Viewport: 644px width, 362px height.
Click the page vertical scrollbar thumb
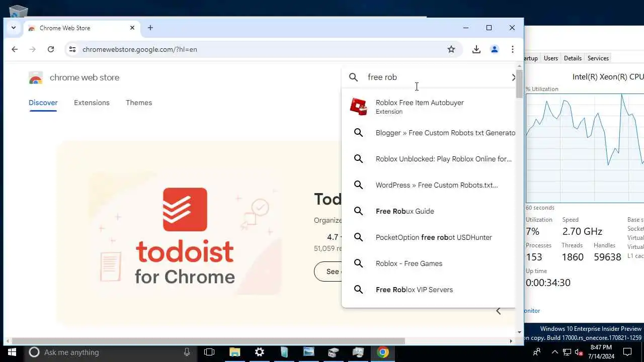520,84
